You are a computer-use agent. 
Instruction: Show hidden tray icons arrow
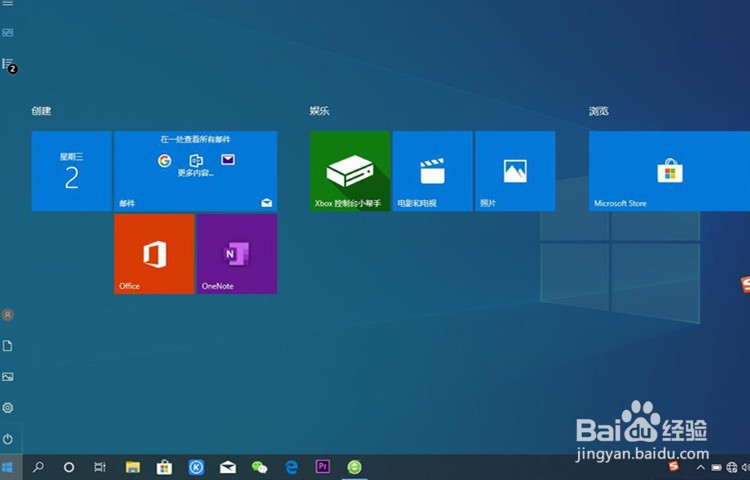pos(701,467)
